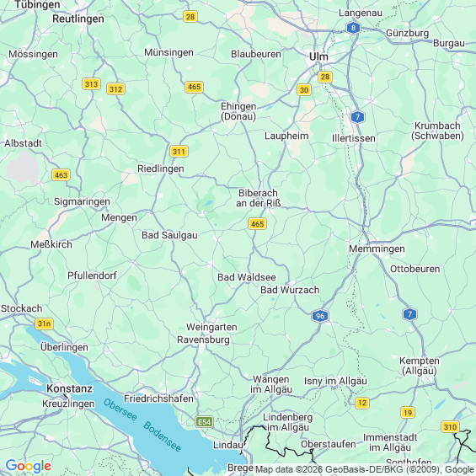Click the 31n road shield near Stockach
This screenshot has height=476, width=476.
(45, 324)
